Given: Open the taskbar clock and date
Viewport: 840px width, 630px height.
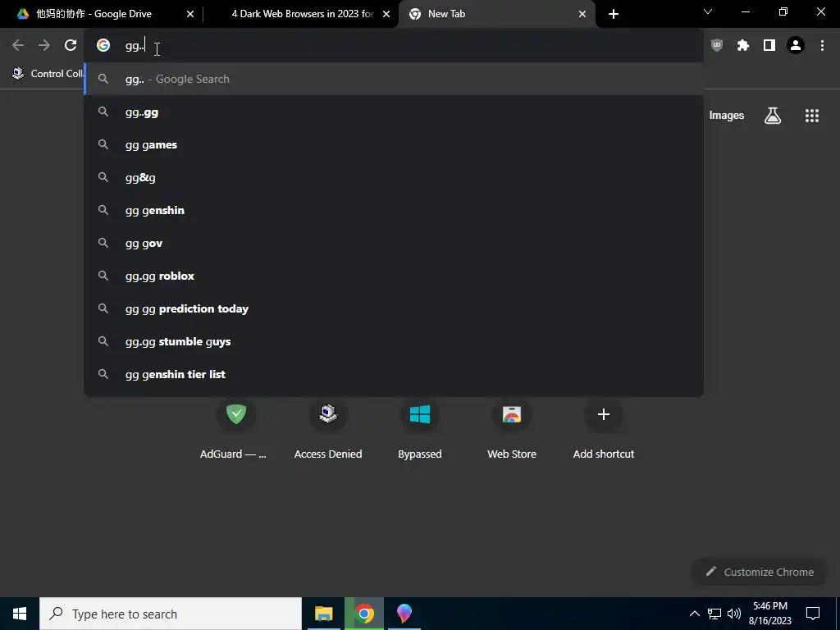Looking at the screenshot, I should tap(769, 614).
